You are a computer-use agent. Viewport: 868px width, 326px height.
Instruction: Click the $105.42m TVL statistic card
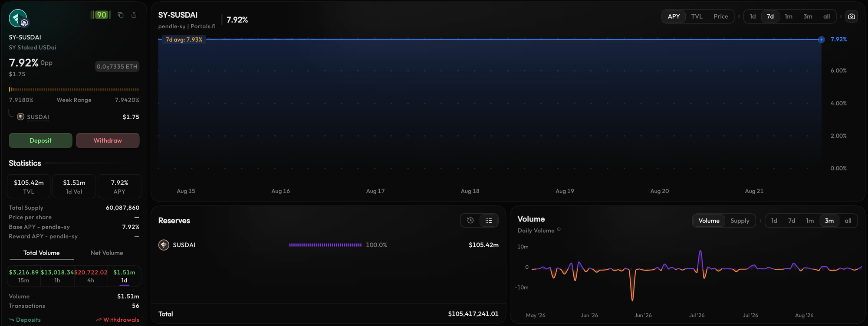point(29,186)
